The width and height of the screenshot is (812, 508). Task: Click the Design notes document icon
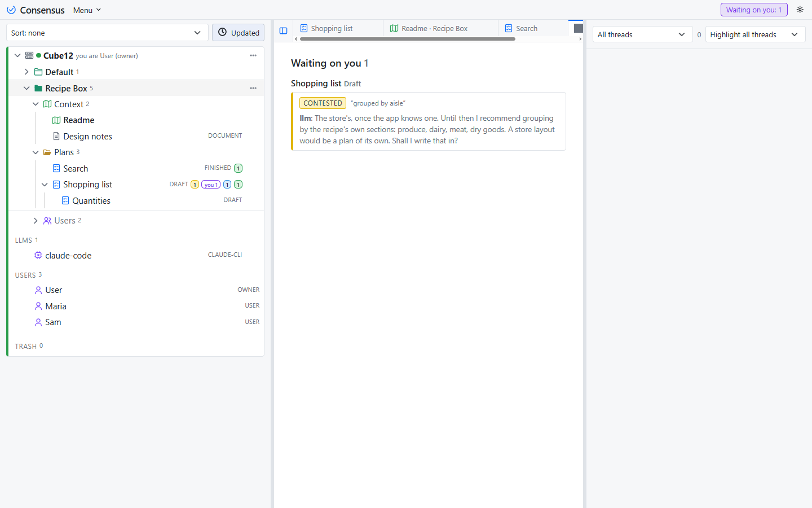coord(56,136)
